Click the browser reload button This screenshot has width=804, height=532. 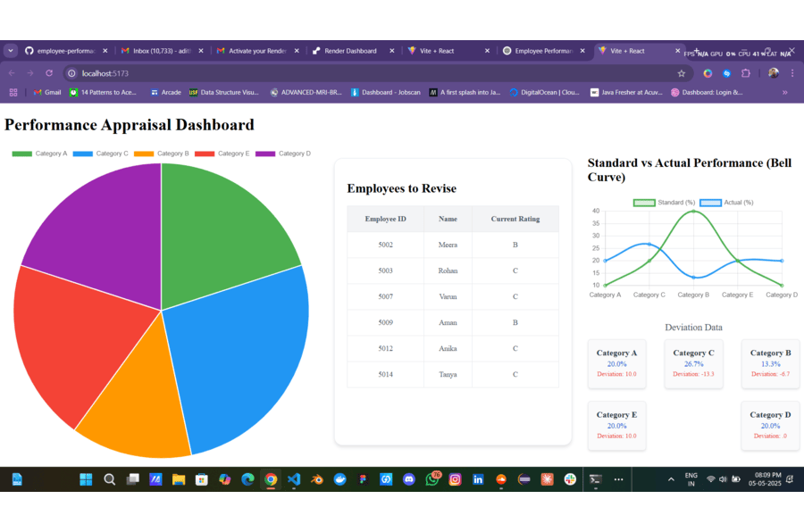click(49, 73)
